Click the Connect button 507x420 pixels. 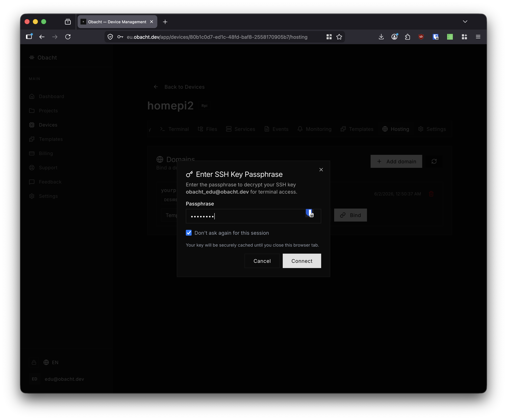[302, 261]
